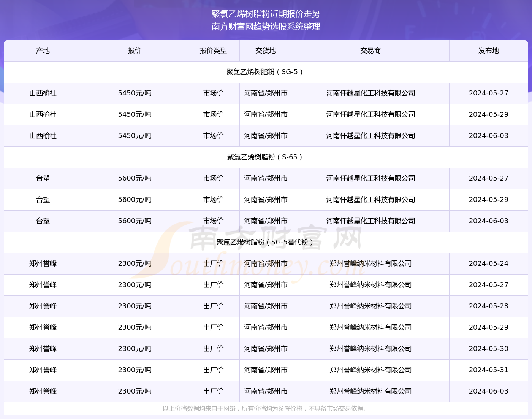Click 出厂价 in the 2024-05-28 row
The height and width of the screenshot is (419, 532).
pyautogui.click(x=213, y=306)
